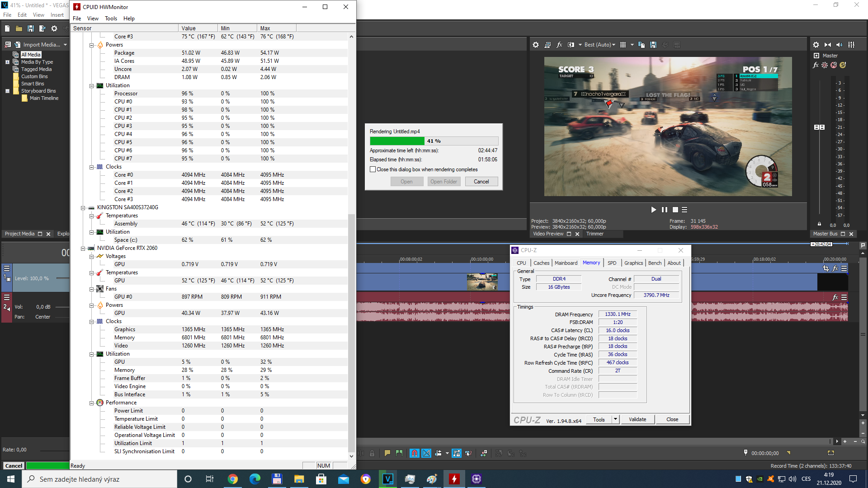Viewport: 868px width, 488px height.
Task: Click the Stop button under video preview
Action: (675, 210)
